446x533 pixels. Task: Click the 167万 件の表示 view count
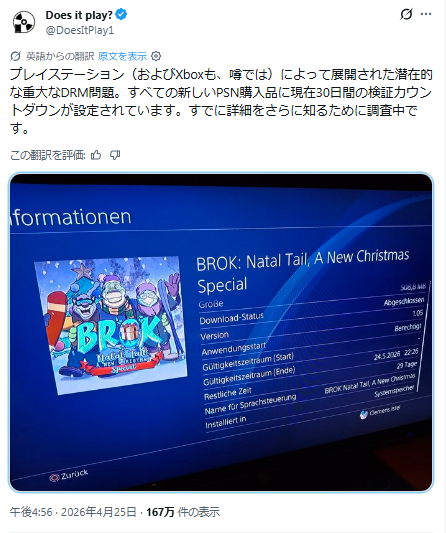point(183,512)
